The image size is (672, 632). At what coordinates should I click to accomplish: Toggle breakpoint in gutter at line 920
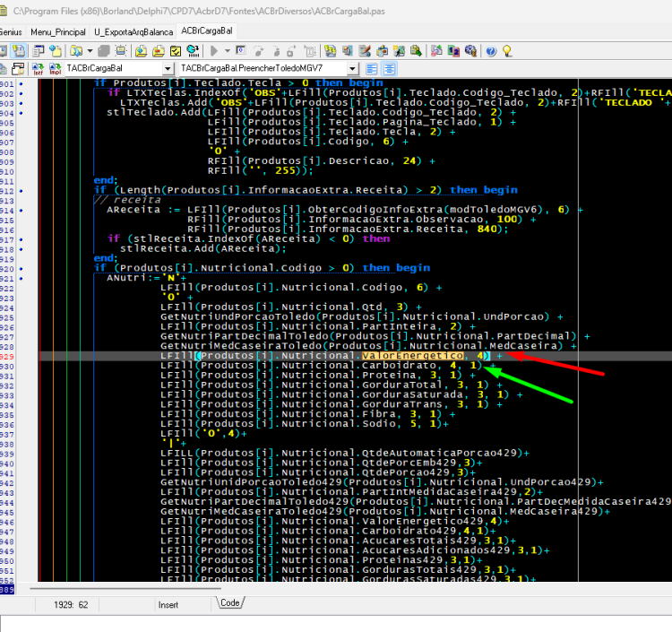click(x=21, y=269)
